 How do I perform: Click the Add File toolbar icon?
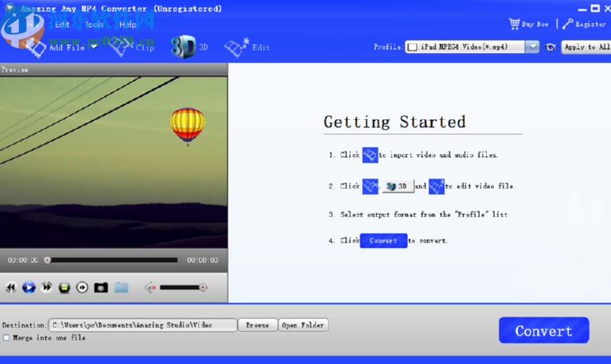click(36, 48)
